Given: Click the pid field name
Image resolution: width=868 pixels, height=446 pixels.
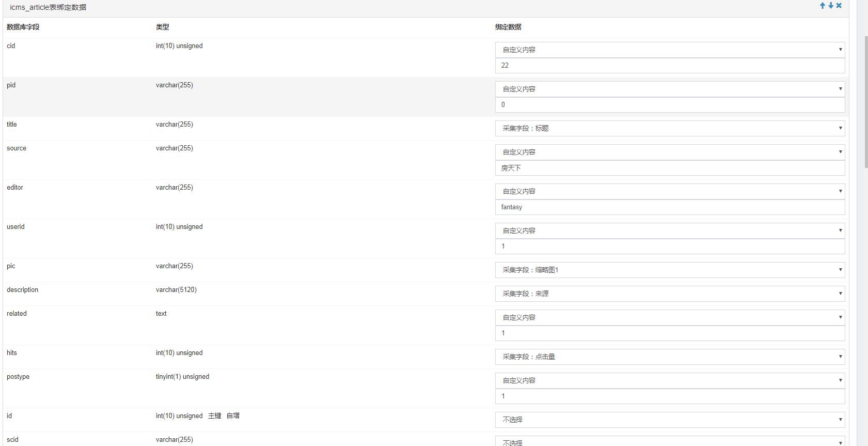Looking at the screenshot, I should [11, 85].
